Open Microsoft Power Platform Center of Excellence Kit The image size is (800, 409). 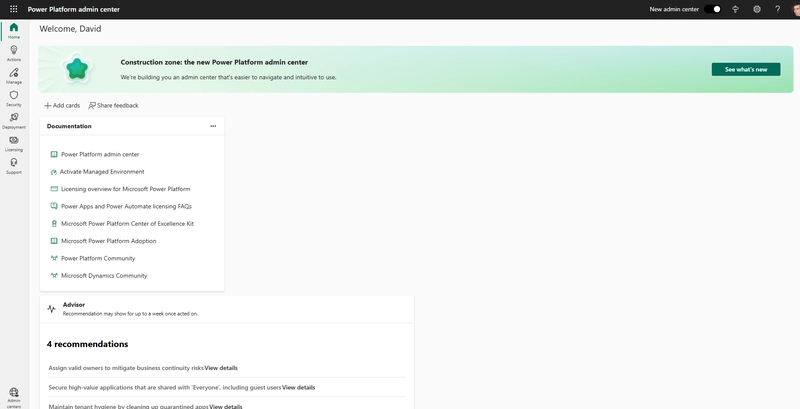pyautogui.click(x=127, y=223)
